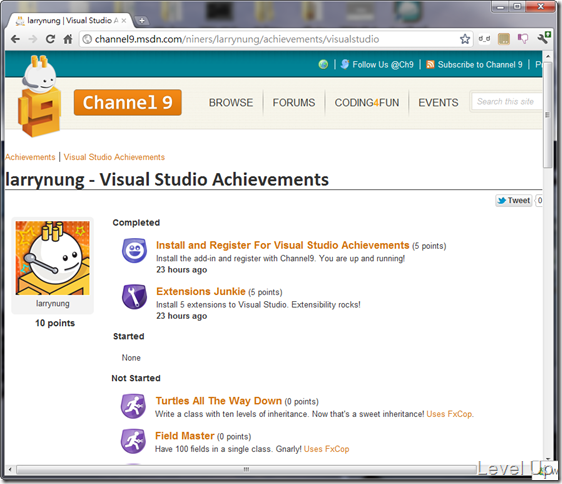Click the Extensions Junkie wrench badge icon
Image resolution: width=562 pixels, height=484 pixels.
click(x=134, y=296)
